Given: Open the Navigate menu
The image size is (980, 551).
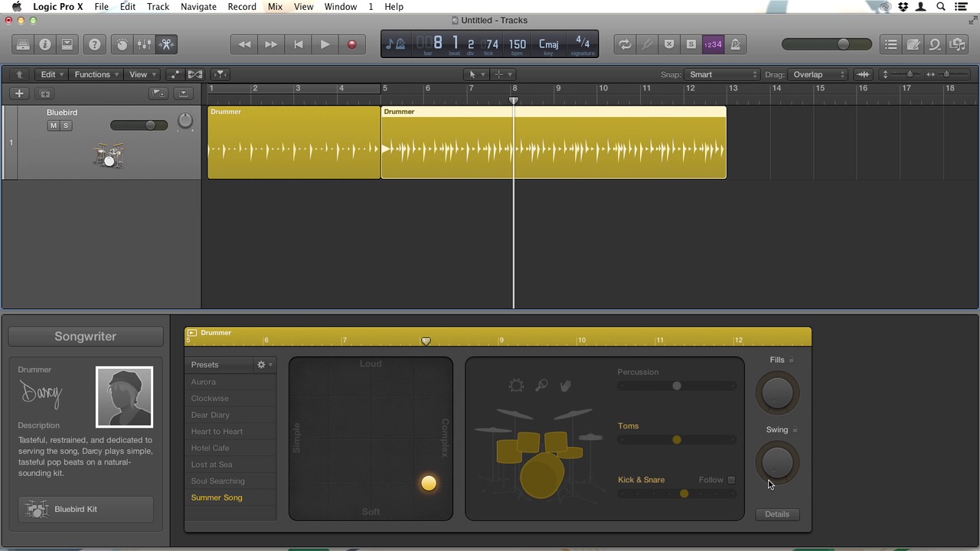Looking at the screenshot, I should click(x=198, y=7).
